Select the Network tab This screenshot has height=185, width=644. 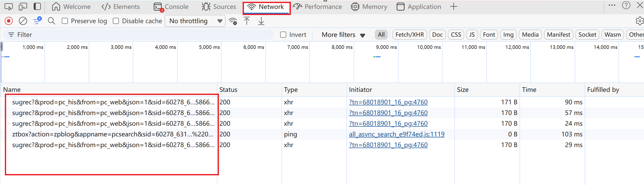pyautogui.click(x=266, y=7)
